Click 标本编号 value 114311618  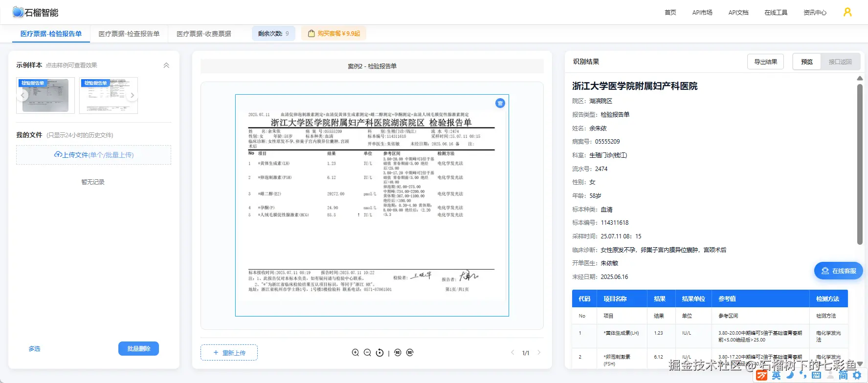point(615,223)
